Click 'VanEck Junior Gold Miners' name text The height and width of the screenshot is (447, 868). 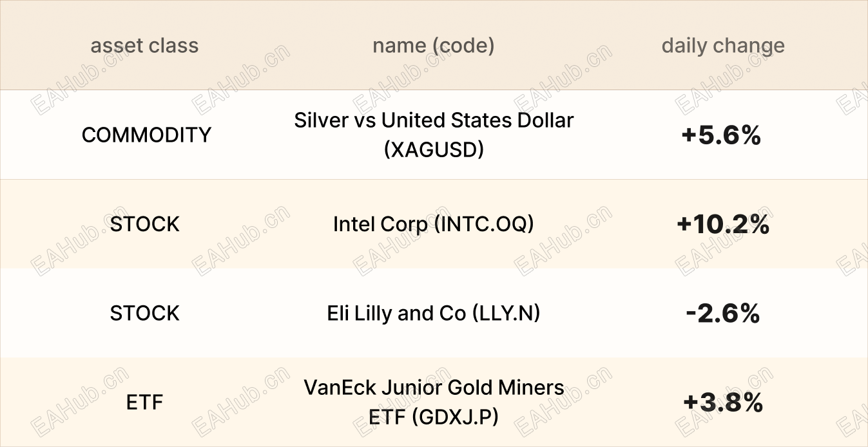[x=433, y=388]
